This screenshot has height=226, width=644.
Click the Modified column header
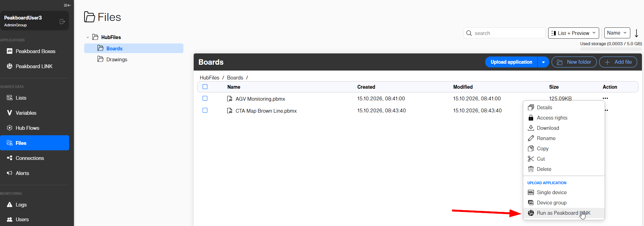463,87
